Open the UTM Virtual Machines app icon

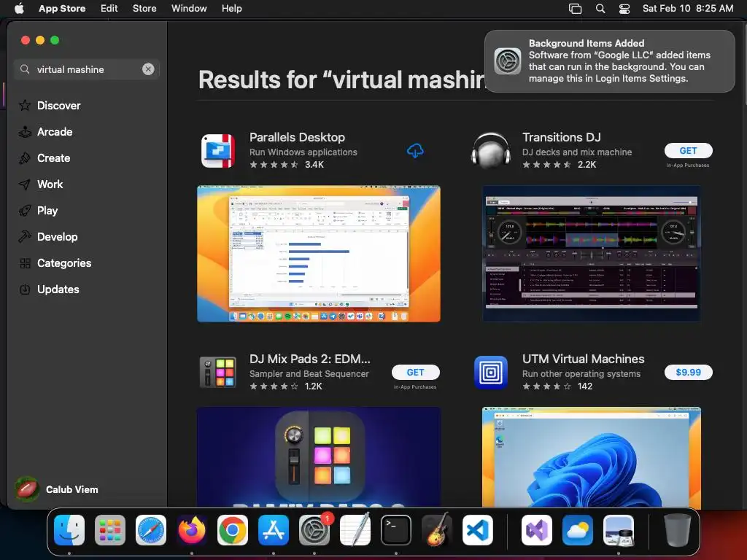tap(491, 373)
